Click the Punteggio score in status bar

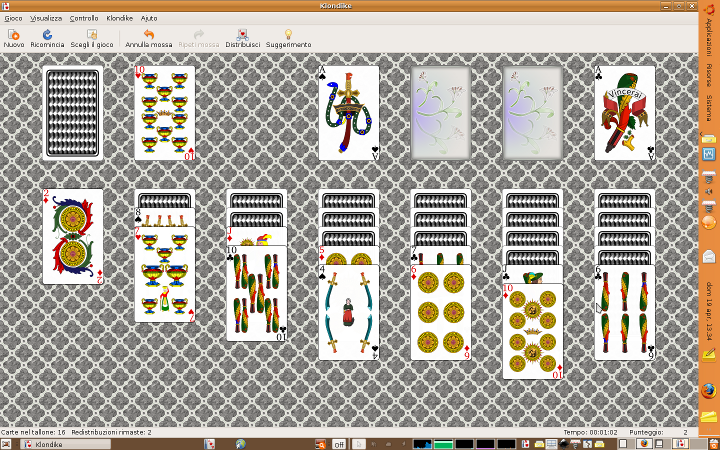(658, 433)
